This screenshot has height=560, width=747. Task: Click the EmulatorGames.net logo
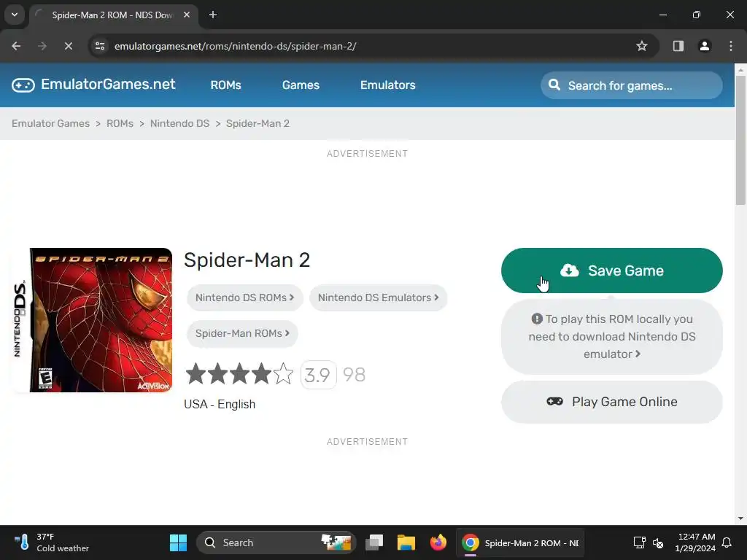click(93, 85)
